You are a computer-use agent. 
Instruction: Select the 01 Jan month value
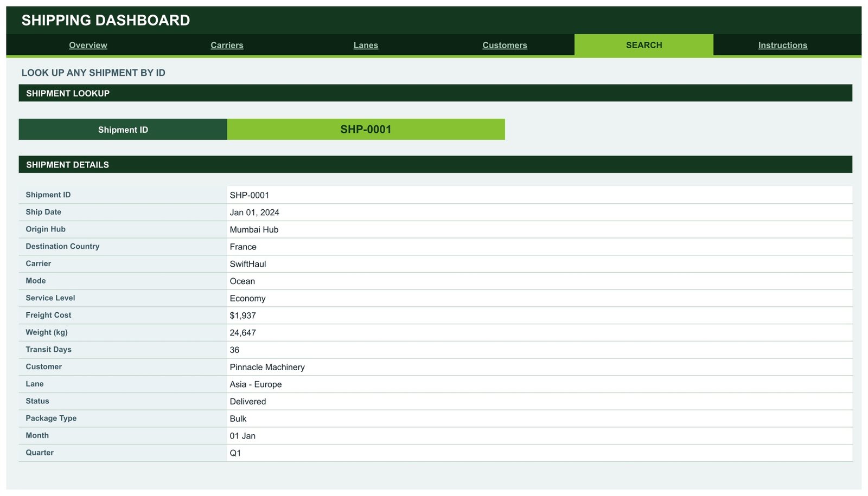point(242,436)
